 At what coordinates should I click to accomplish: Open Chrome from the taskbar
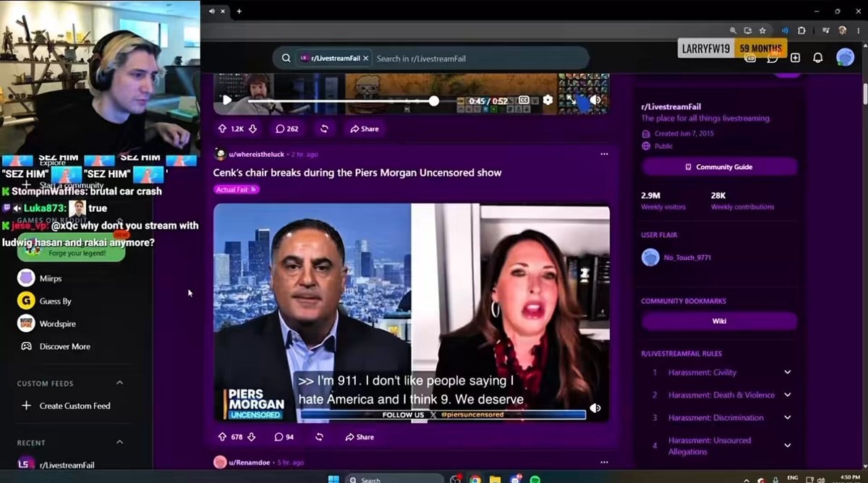click(x=475, y=479)
